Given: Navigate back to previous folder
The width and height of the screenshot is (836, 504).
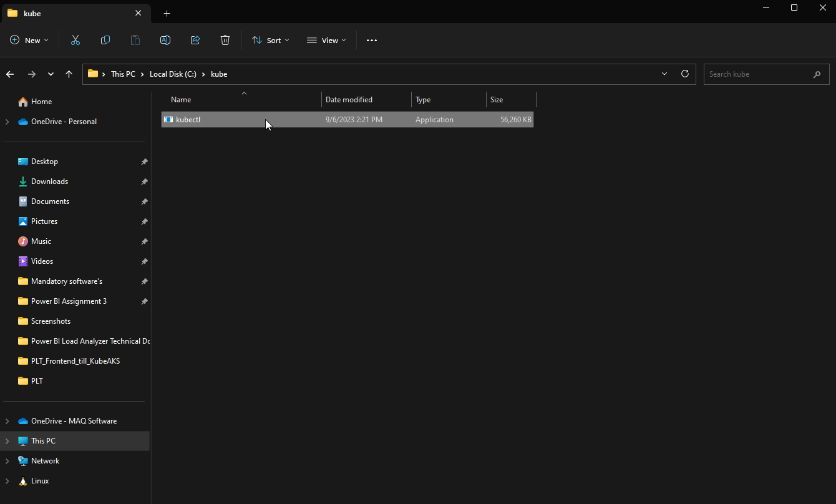Looking at the screenshot, I should point(10,74).
